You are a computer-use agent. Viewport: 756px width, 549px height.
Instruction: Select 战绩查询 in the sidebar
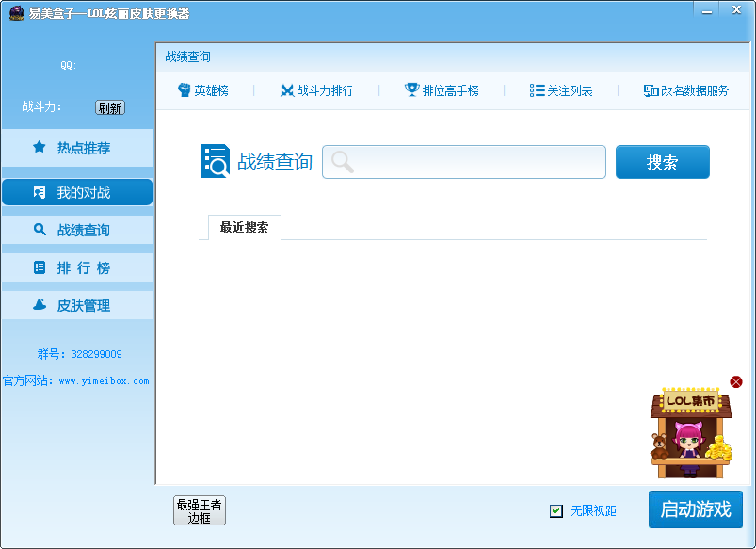click(77, 230)
